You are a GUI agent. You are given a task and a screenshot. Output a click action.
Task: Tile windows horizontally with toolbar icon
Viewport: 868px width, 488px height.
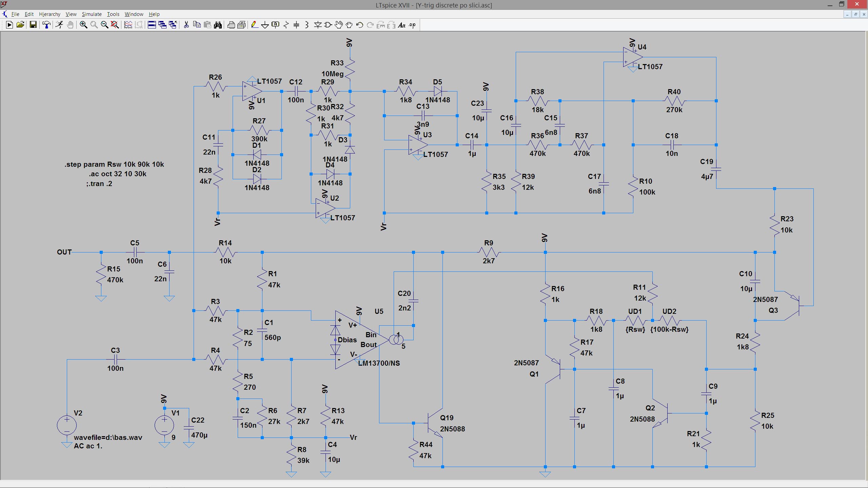152,25
